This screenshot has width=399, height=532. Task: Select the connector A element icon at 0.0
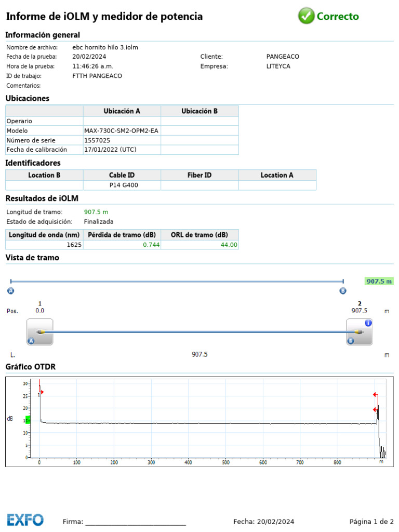point(39,332)
